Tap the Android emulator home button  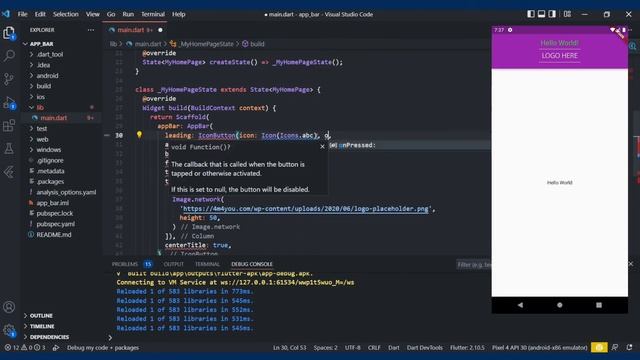pyautogui.click(x=560, y=305)
